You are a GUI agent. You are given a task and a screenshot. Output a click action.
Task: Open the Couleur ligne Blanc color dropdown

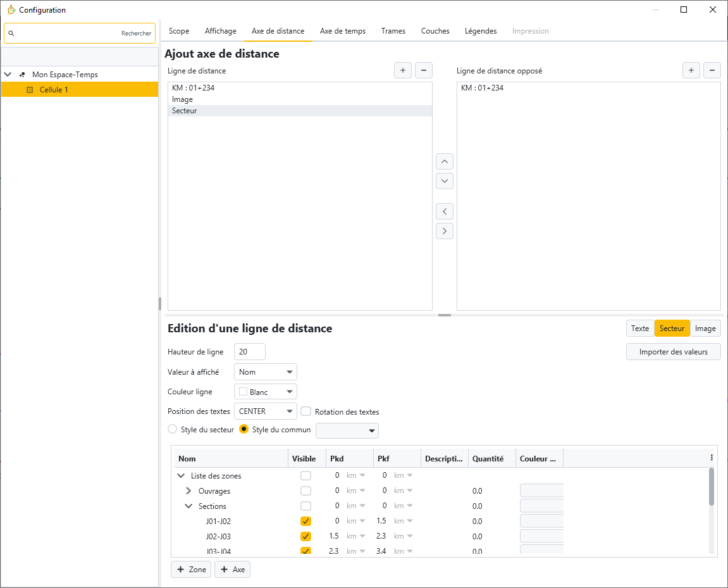266,392
